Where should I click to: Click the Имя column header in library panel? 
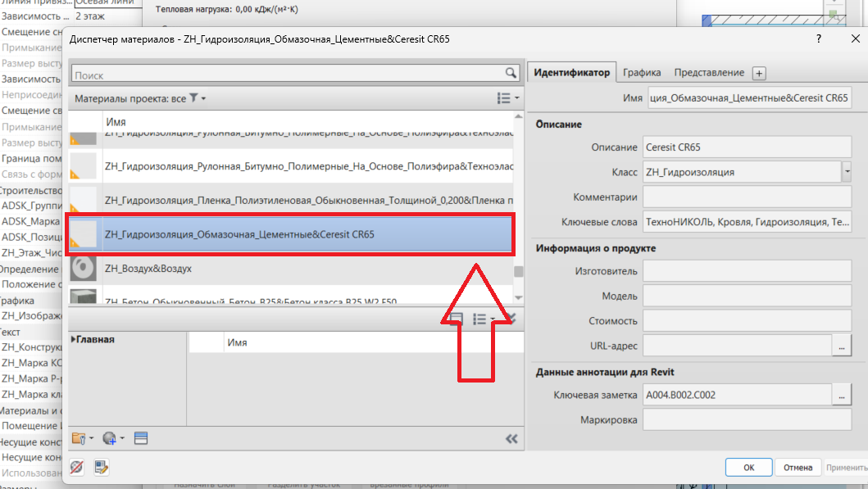(x=237, y=342)
